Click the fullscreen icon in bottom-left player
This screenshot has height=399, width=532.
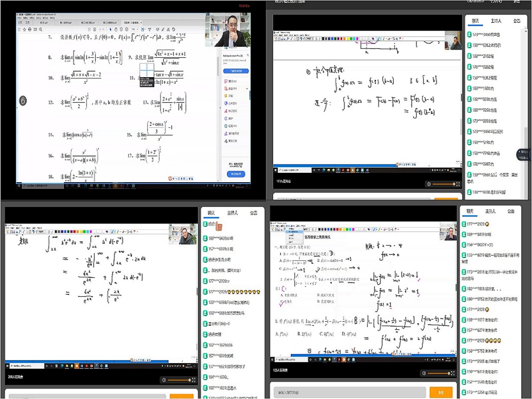coord(193,380)
